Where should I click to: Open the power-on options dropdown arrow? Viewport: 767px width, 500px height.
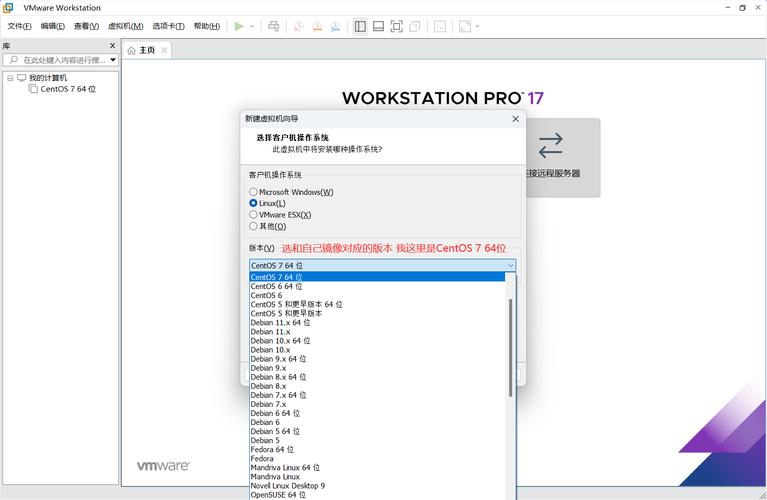pyautogui.click(x=252, y=26)
